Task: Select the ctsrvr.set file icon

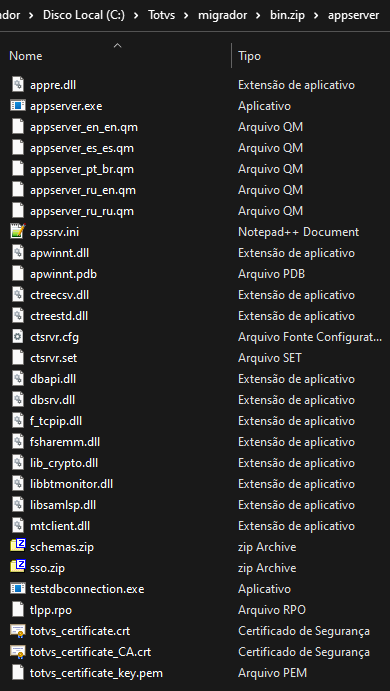Action: tap(18, 358)
